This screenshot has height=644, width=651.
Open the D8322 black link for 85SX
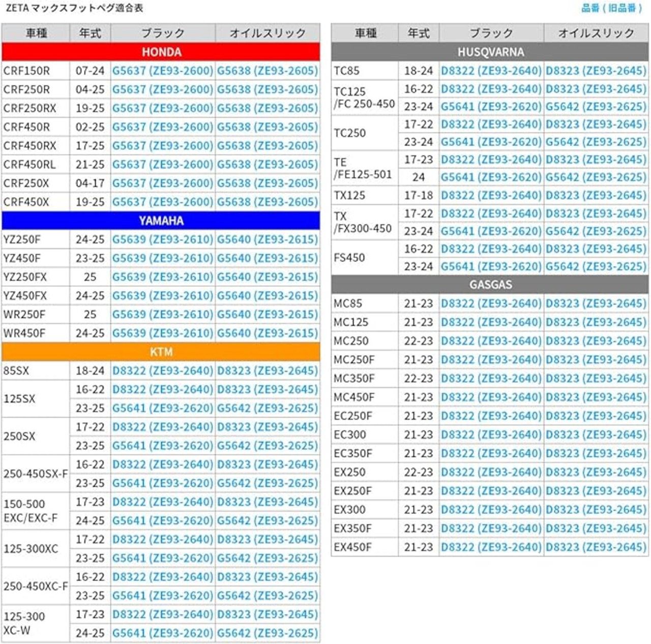pos(162,371)
